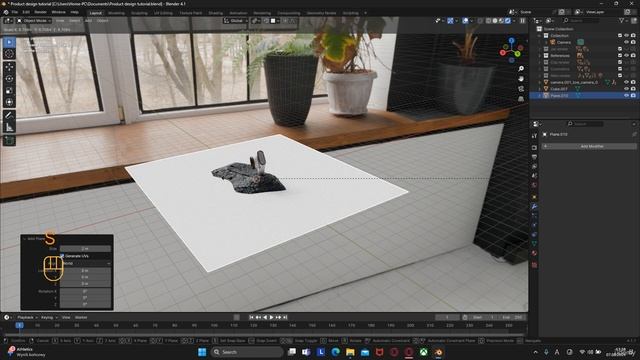Jump to the timeline end frame
The width and height of the screenshot is (640, 360).
[x=285, y=317]
